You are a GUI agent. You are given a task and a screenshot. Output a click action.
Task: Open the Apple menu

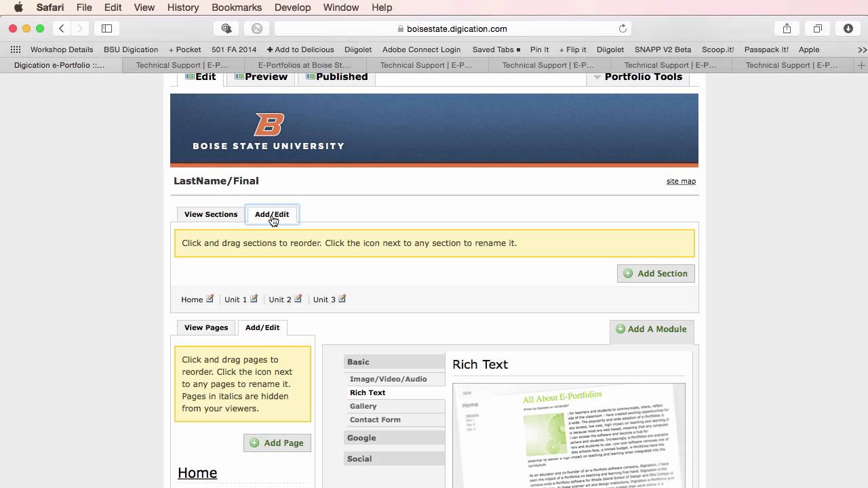[x=18, y=7]
